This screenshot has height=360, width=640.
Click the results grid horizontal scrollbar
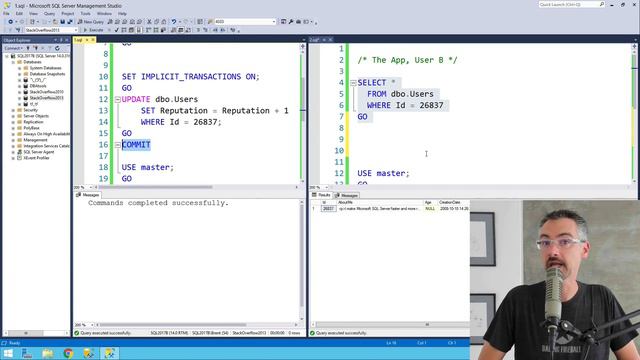tap(390, 325)
